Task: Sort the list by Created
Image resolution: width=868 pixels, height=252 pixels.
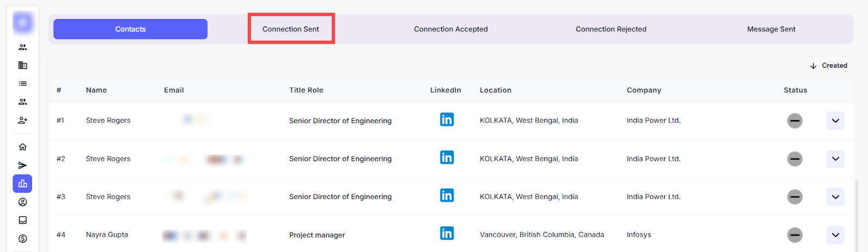Action: (828, 66)
